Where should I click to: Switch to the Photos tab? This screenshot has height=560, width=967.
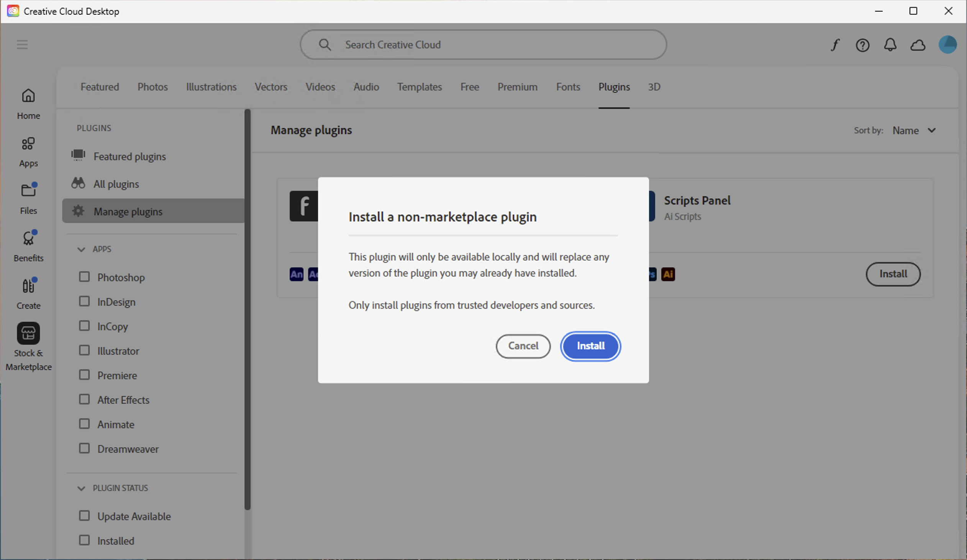153,87
